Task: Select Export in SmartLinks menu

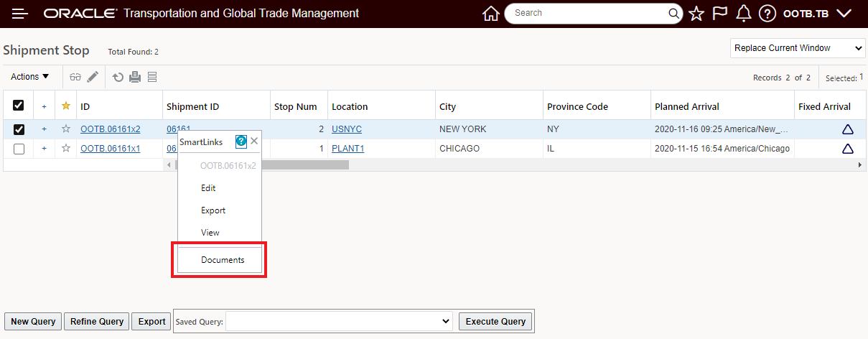Action: (x=213, y=210)
